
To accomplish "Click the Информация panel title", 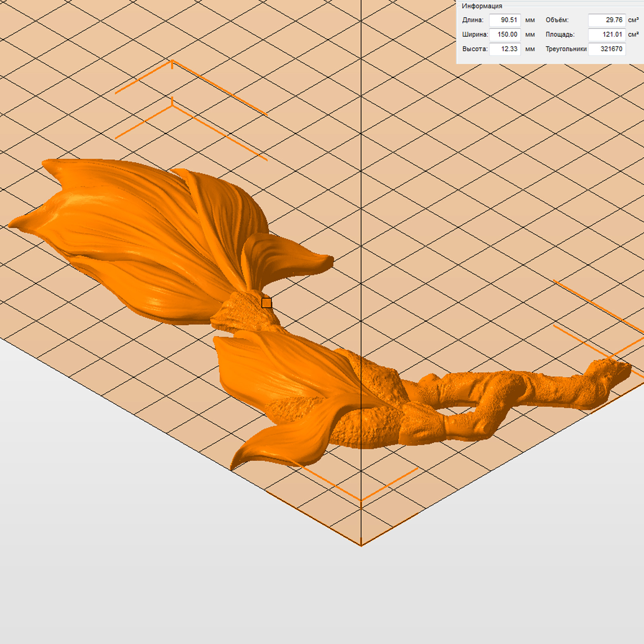I will click(x=482, y=6).
